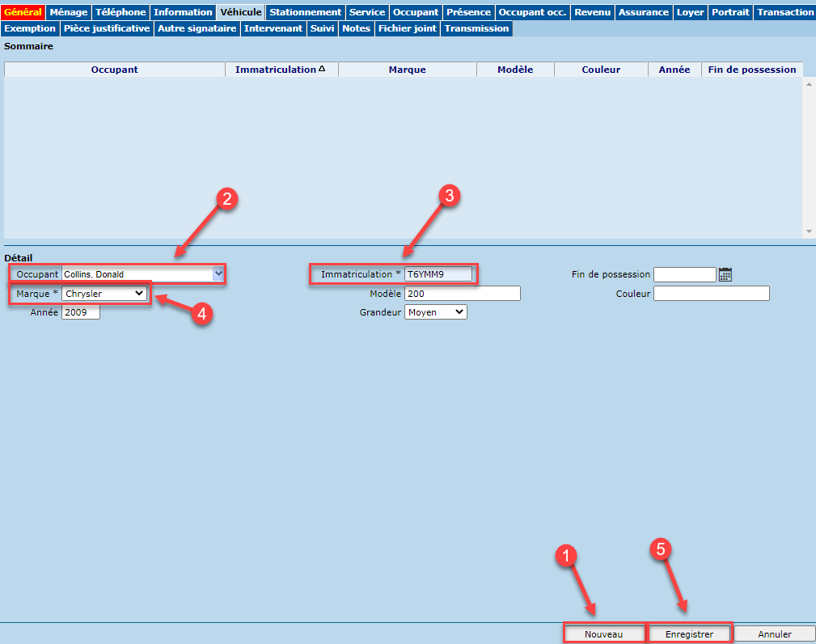Image resolution: width=816 pixels, height=644 pixels.
Task: Focus the Modèle input field
Action: point(462,294)
